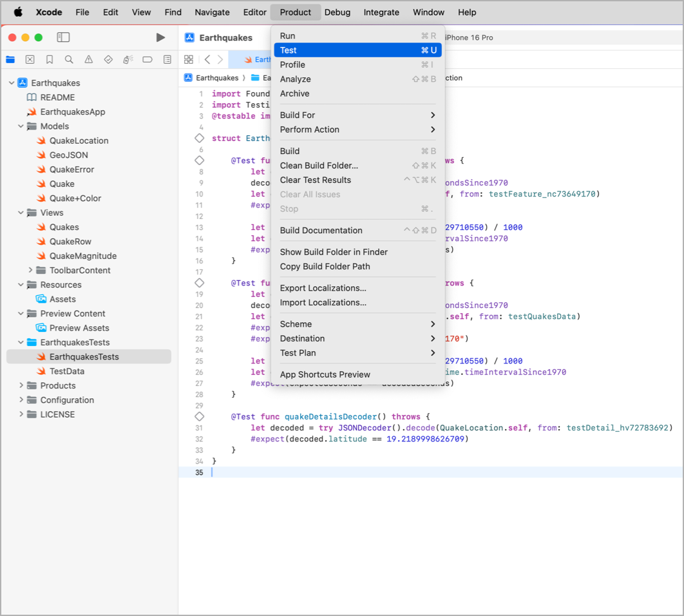Open the Issue navigator warning icon
684x616 pixels.
[88, 59]
